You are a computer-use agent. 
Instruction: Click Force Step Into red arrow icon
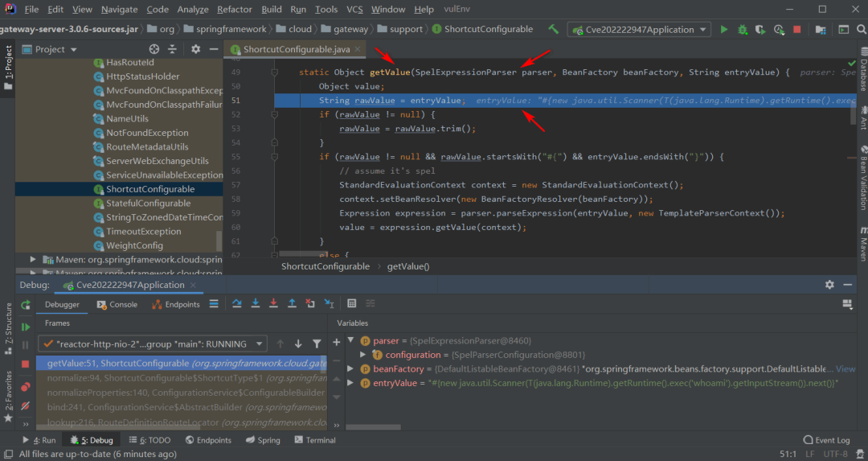(273, 303)
